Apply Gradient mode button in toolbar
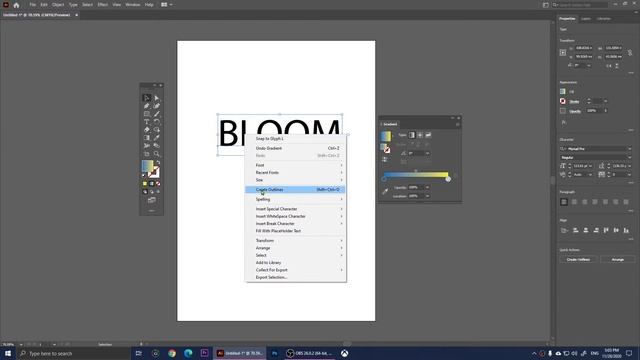Image resolution: width=640 pixels, height=360 pixels. 151,184
